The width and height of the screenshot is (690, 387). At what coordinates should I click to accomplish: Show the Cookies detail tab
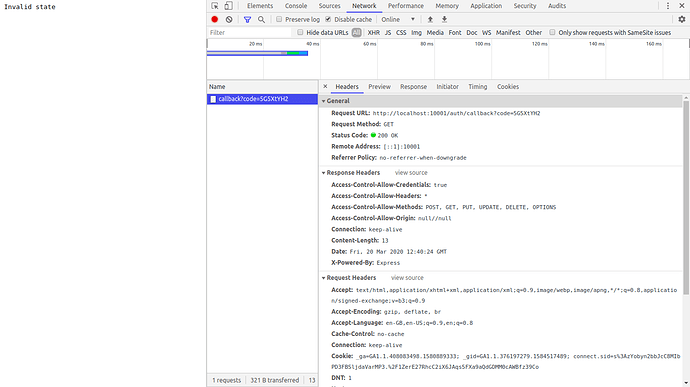pos(508,87)
